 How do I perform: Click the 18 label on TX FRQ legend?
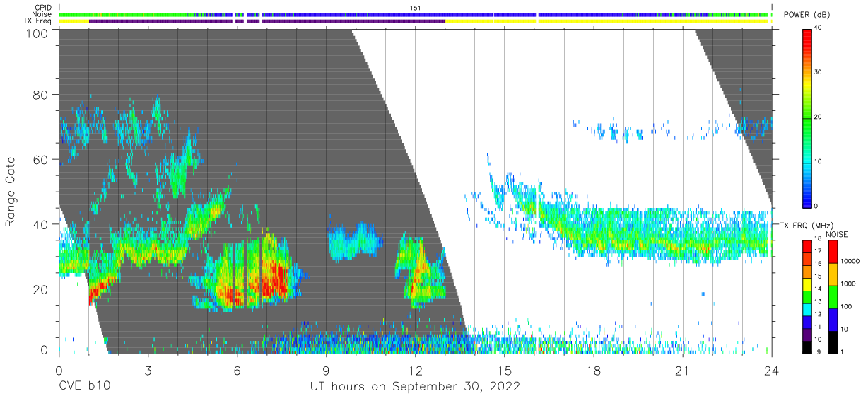click(x=817, y=238)
